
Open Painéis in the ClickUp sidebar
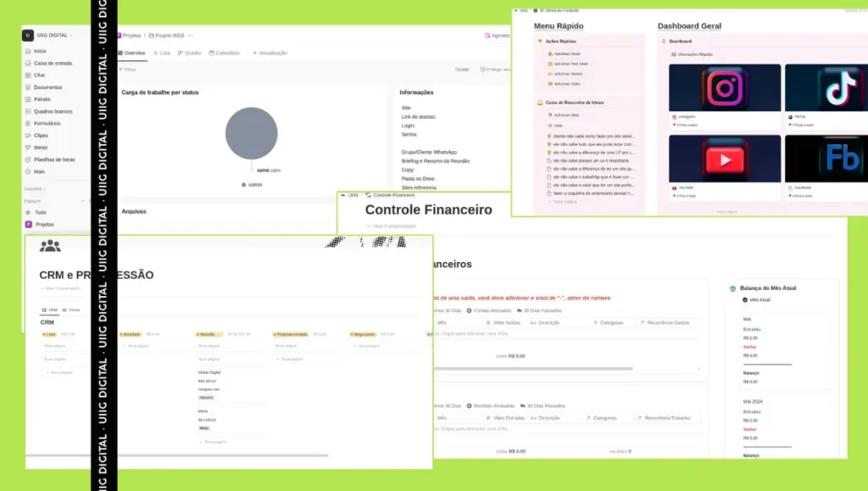pos(37,99)
